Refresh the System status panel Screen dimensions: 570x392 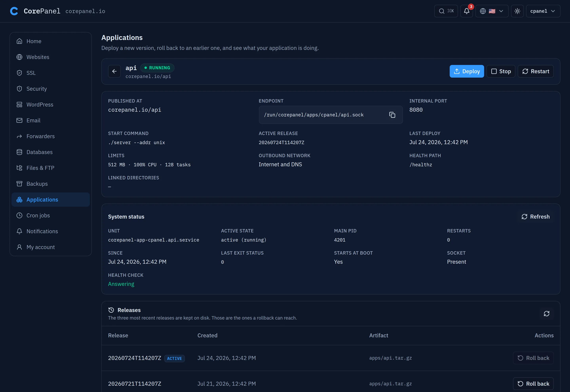coord(535,217)
